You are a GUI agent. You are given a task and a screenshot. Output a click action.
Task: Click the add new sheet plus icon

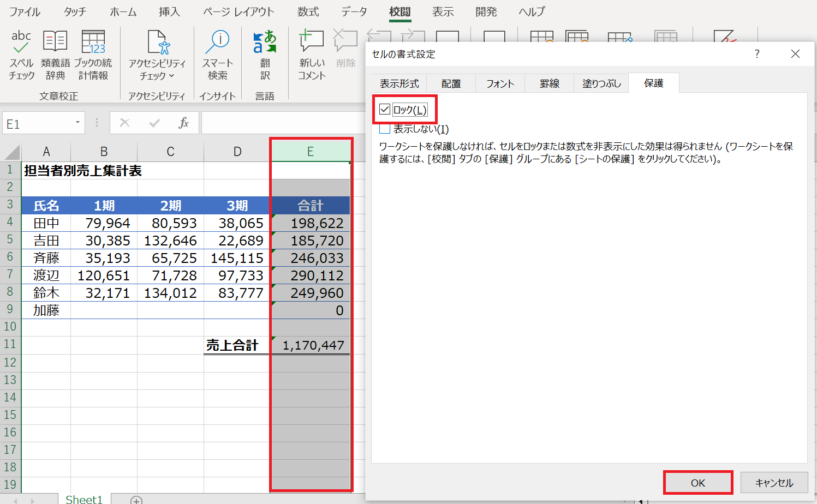click(136, 500)
